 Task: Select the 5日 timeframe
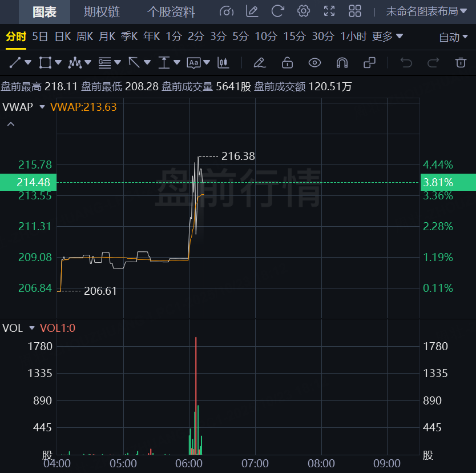point(40,37)
